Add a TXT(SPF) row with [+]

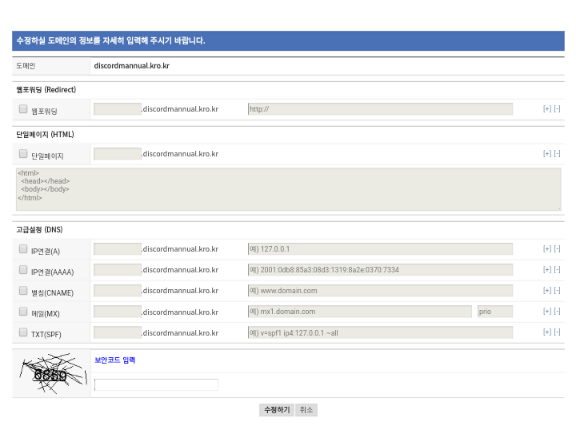click(547, 332)
